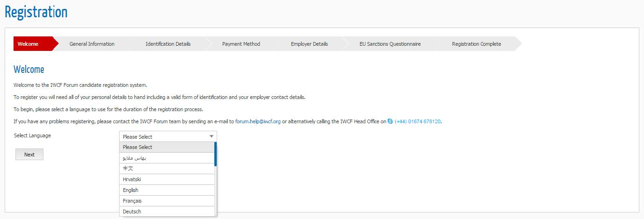Open the Employer Details step
This screenshot has height=219, width=644.
coord(309,44)
